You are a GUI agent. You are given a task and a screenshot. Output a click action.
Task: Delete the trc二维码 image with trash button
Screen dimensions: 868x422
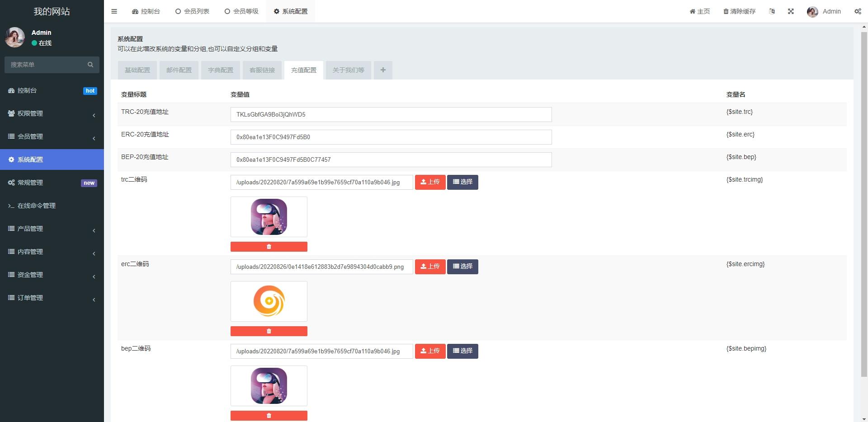269,247
